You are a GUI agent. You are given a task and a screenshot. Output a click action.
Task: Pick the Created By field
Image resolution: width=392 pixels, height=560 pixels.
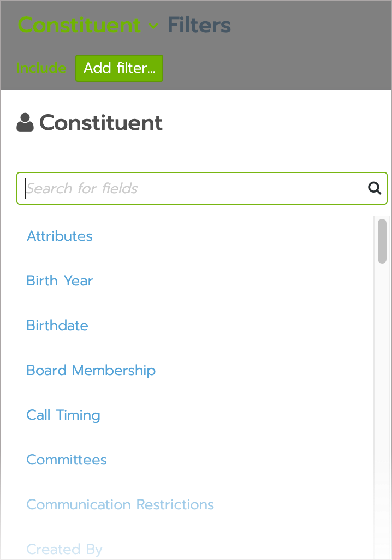64,549
